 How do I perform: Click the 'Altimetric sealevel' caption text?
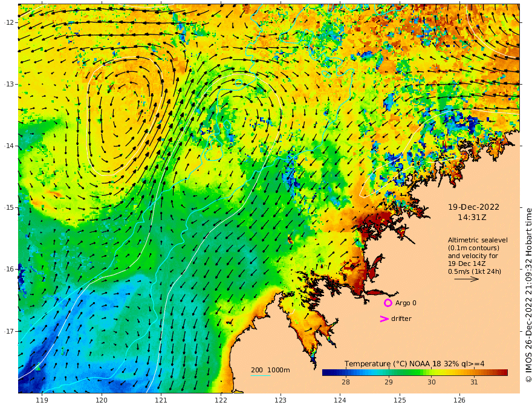pyautogui.click(x=478, y=240)
